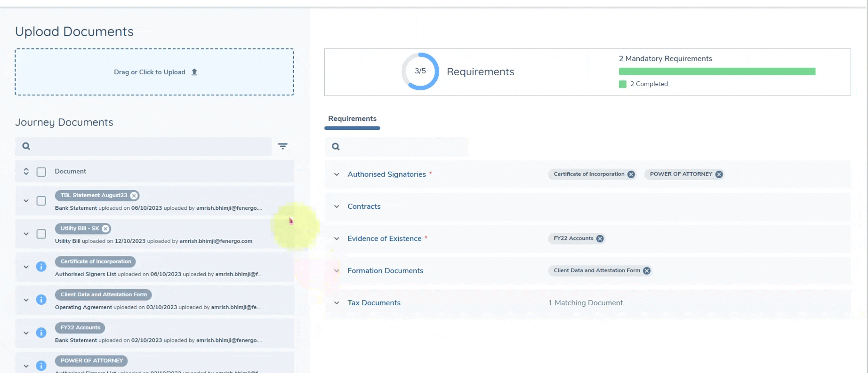
Task: Open the Formation Documents link
Action: pos(385,271)
